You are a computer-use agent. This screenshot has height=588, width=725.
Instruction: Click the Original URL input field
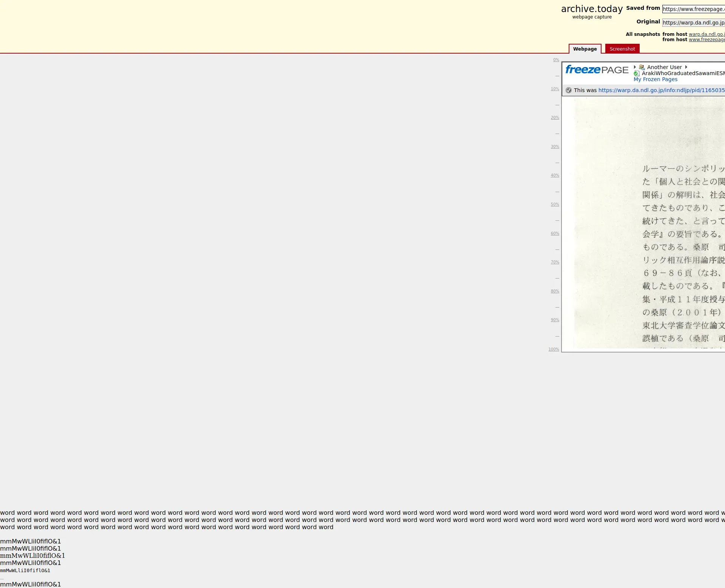[693, 23]
